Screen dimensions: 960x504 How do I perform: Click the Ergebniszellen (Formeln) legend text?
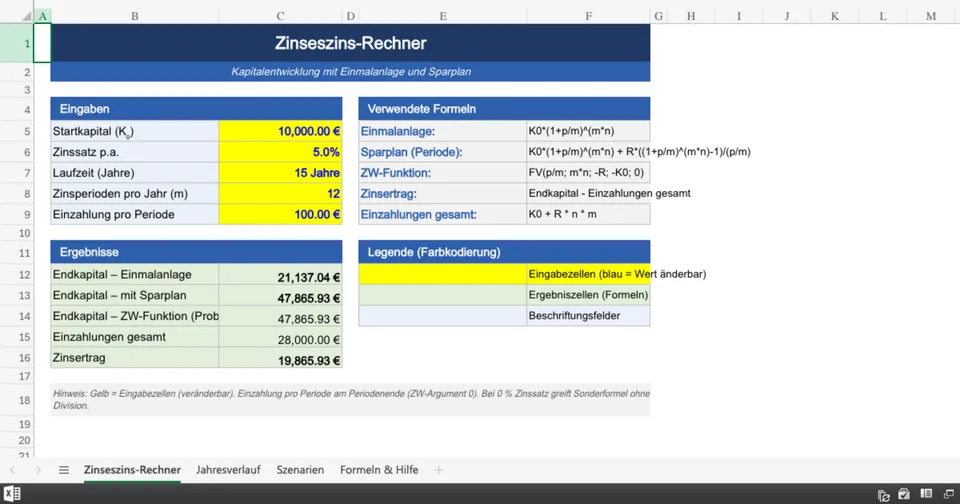coord(588,295)
